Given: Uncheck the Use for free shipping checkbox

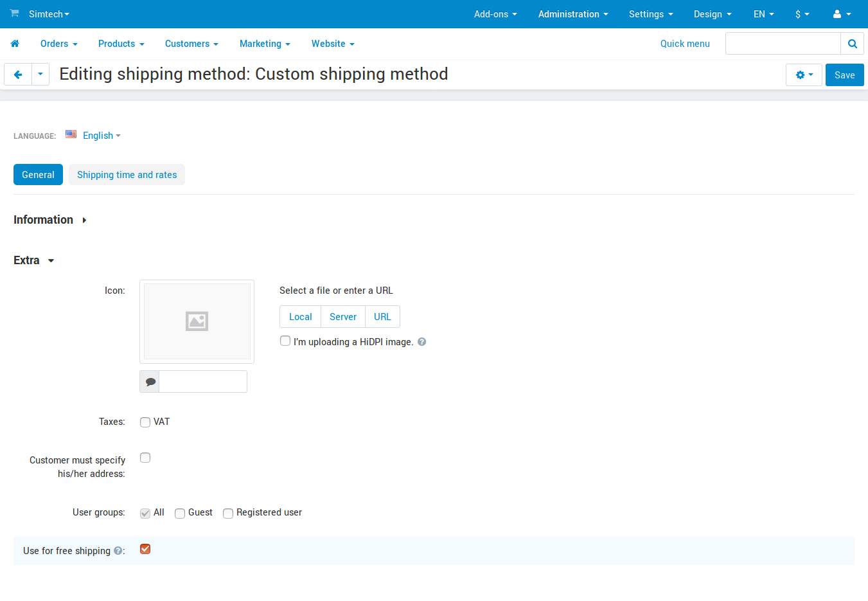Looking at the screenshot, I should tap(145, 549).
